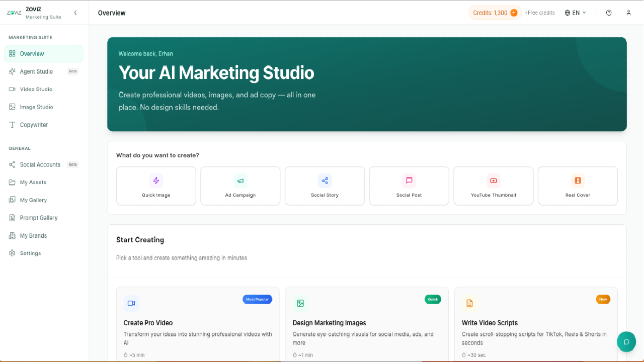The width and height of the screenshot is (644, 362).
Task: Choose the YouTube Thumbnail card
Action: pos(494,186)
